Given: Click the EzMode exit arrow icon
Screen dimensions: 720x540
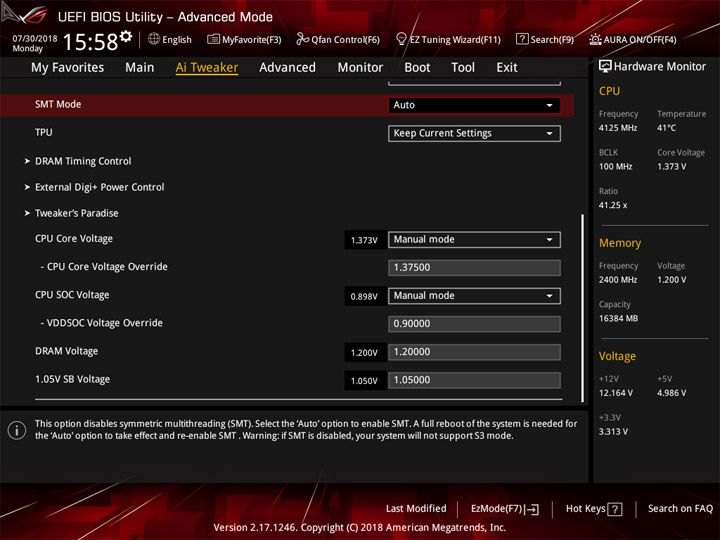Looking at the screenshot, I should 533,509.
